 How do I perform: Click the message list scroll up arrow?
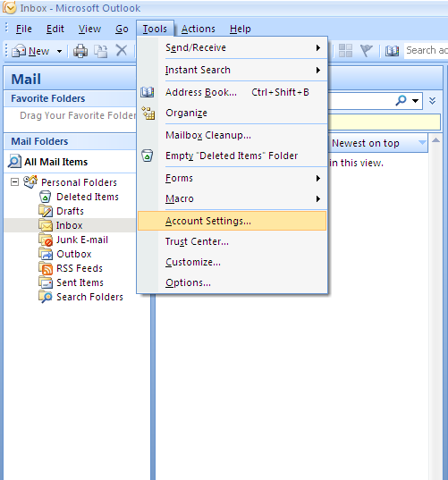[435, 140]
